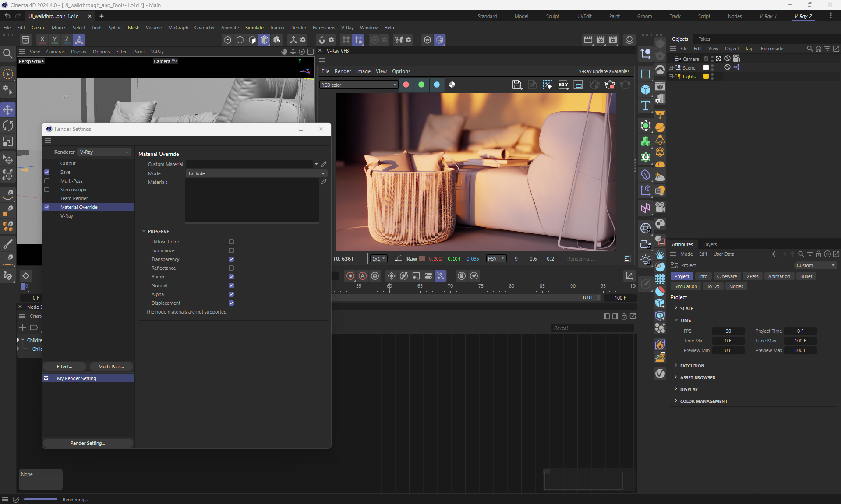The image size is (841, 504).
Task: Click the save image icon in VFB
Action: tap(517, 85)
